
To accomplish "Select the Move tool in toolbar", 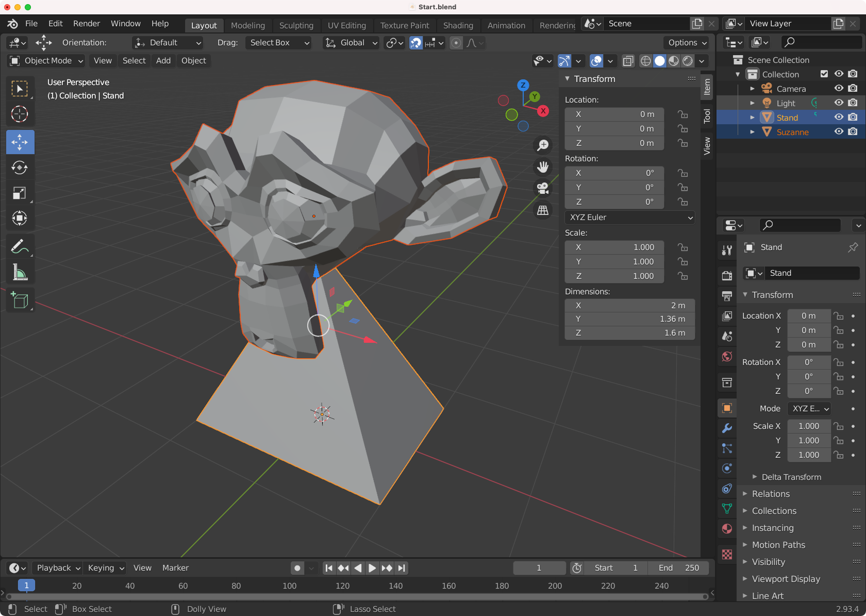I will coord(20,142).
